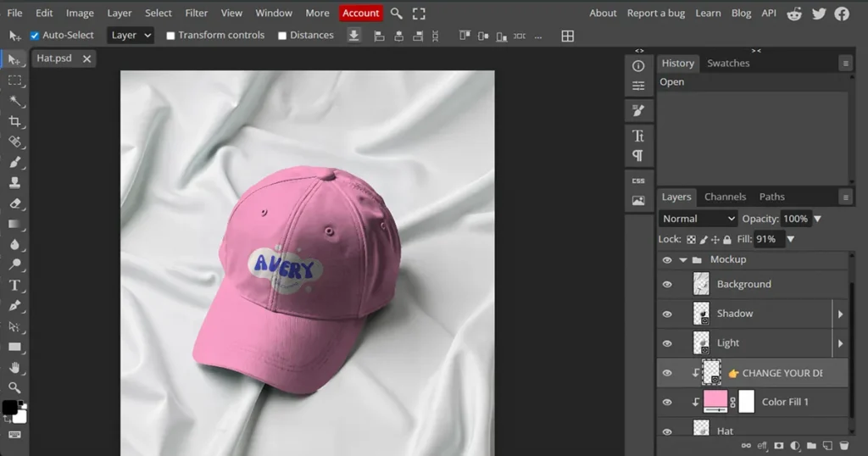
Task: Uncheck the Auto-Select checkbox
Action: click(34, 36)
